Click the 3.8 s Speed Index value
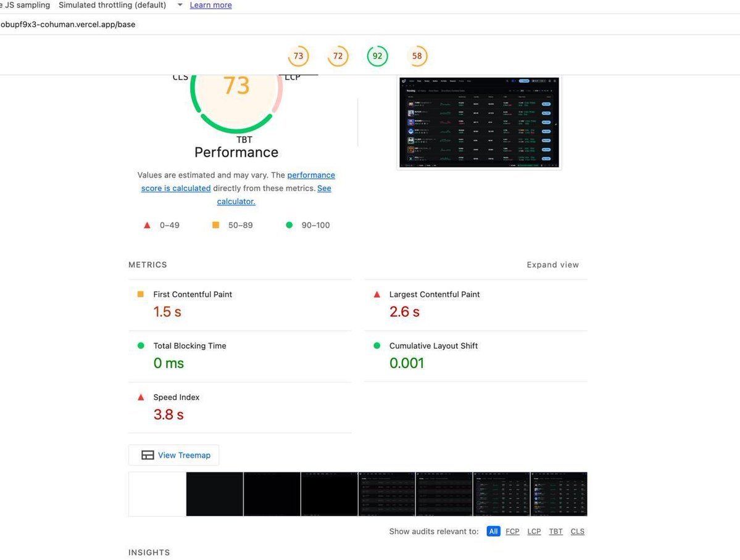The width and height of the screenshot is (740, 560). [x=168, y=414]
